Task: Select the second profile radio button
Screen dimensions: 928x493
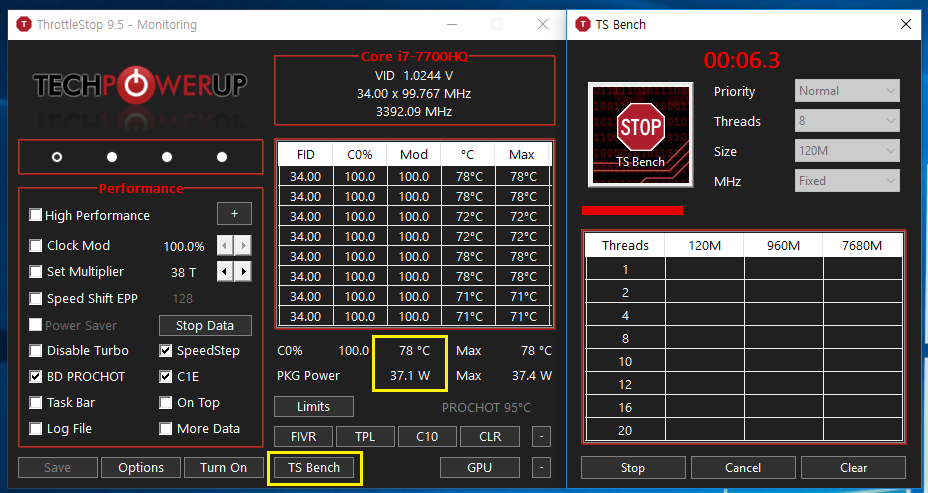Action: click(x=112, y=157)
